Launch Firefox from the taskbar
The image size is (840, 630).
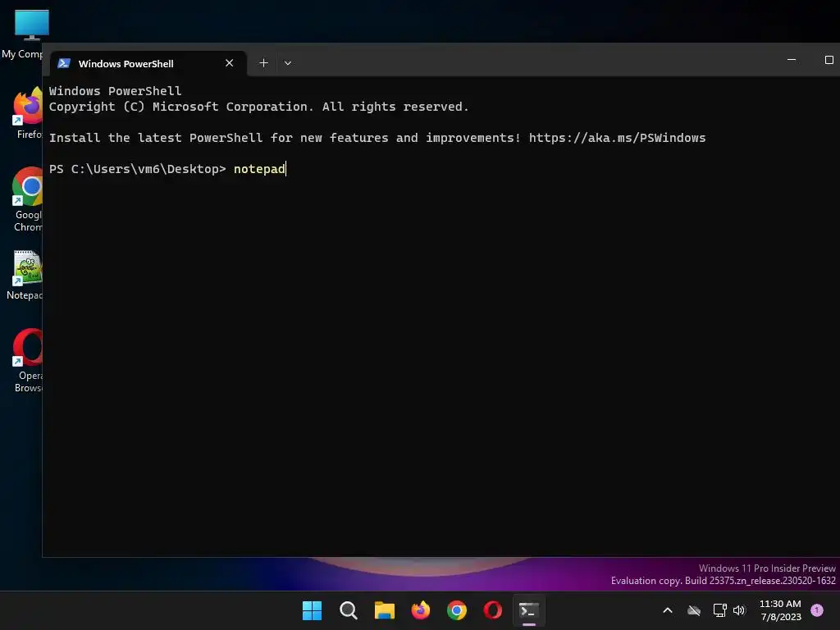[421, 610]
